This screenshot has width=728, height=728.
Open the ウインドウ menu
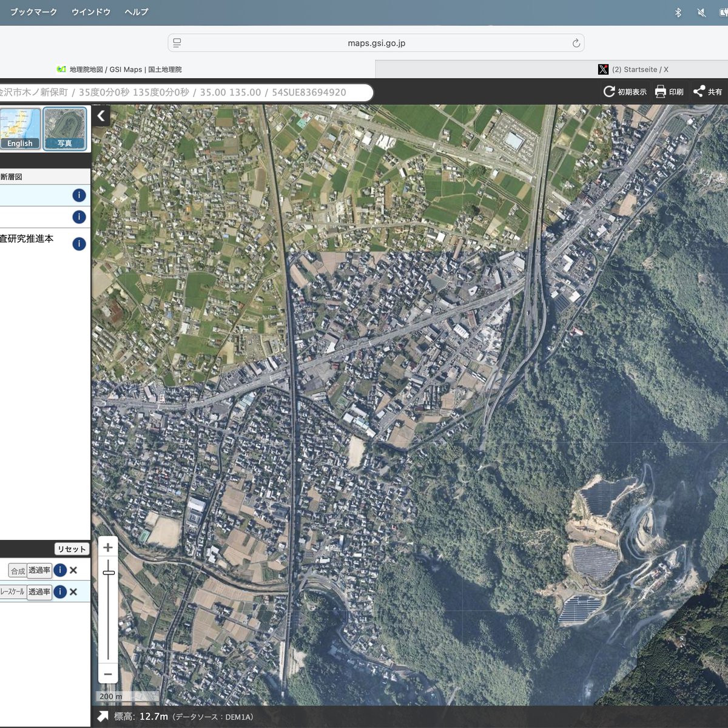click(x=91, y=12)
